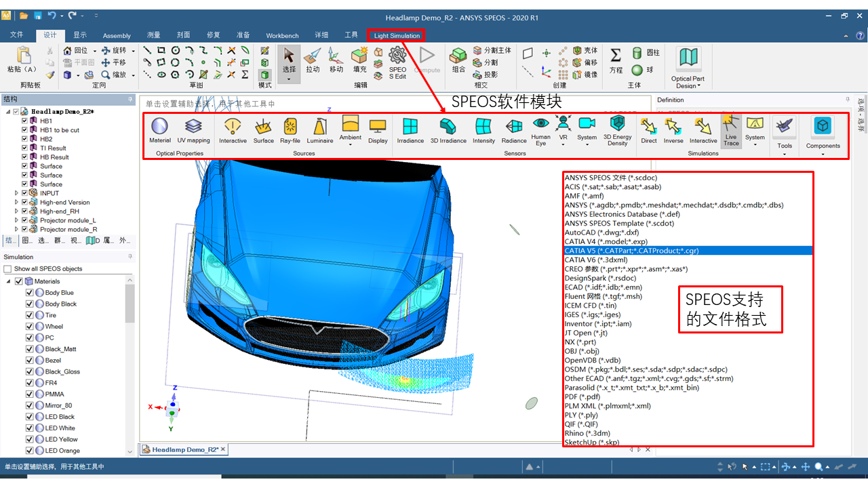Image resolution: width=868 pixels, height=488 pixels.
Task: Add a 3D Irradiance sensor
Action: click(448, 130)
